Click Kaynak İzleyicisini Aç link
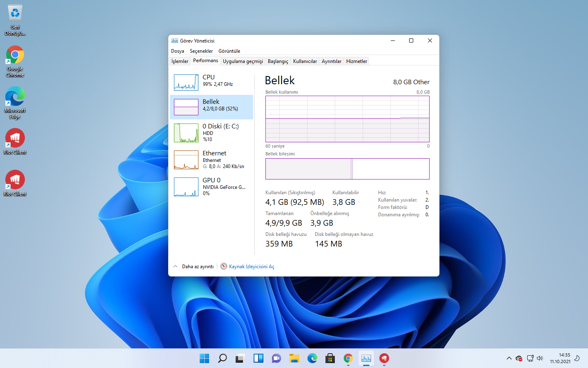 (252, 267)
